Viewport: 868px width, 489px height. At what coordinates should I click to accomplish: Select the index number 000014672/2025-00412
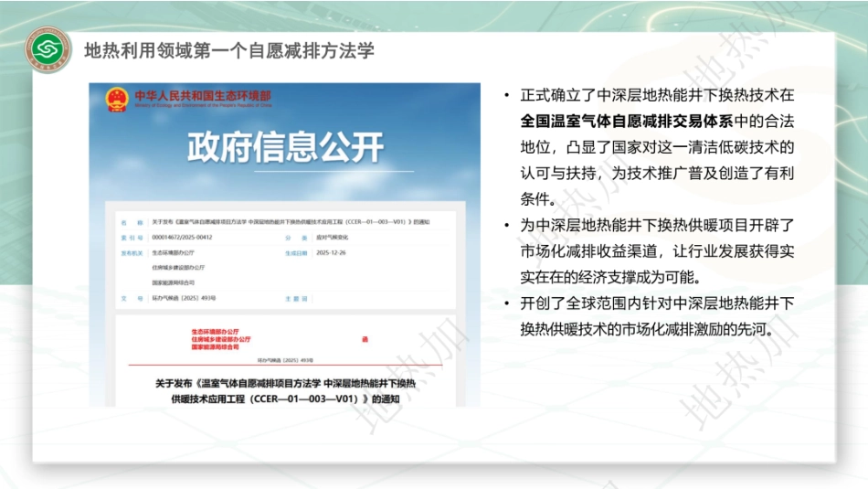point(182,238)
